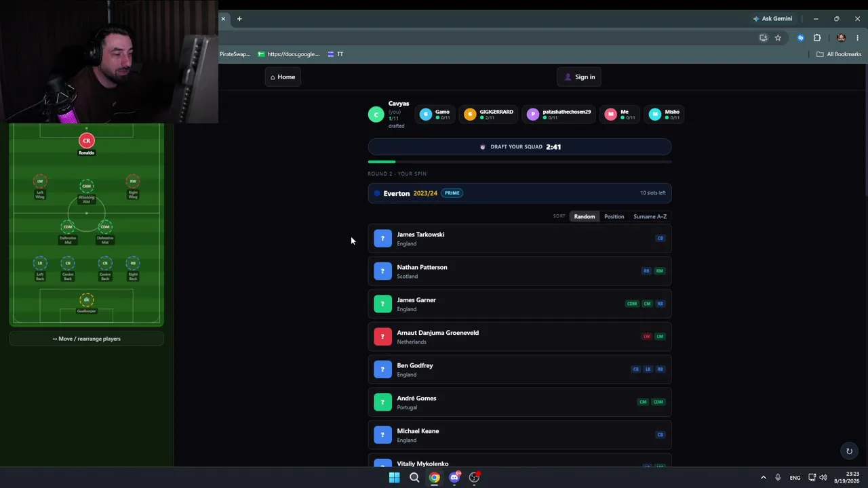Open Discord from the taskbar

click(x=454, y=477)
